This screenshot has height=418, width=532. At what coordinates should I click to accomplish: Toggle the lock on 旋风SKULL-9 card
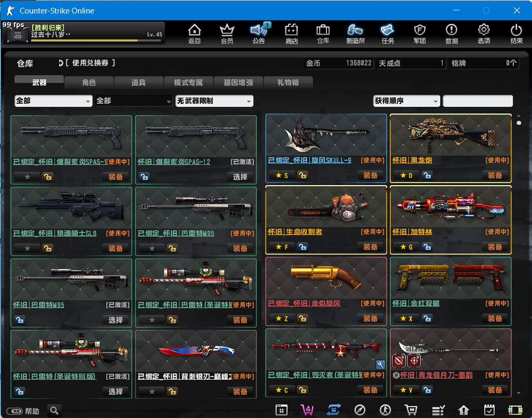click(302, 175)
